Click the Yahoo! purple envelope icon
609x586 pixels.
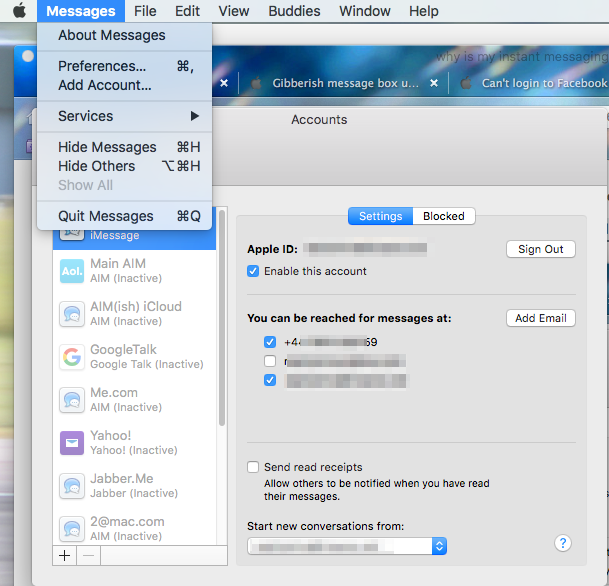(x=72, y=443)
